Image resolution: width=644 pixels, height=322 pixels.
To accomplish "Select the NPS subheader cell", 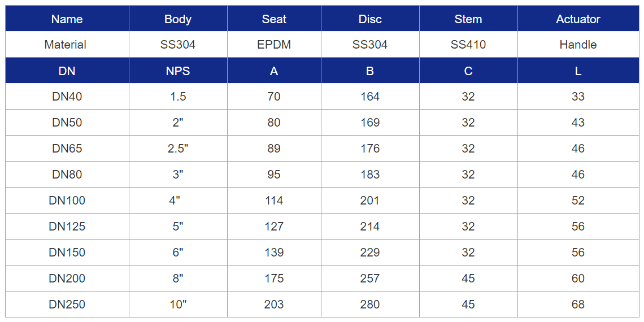I will 178,71.
